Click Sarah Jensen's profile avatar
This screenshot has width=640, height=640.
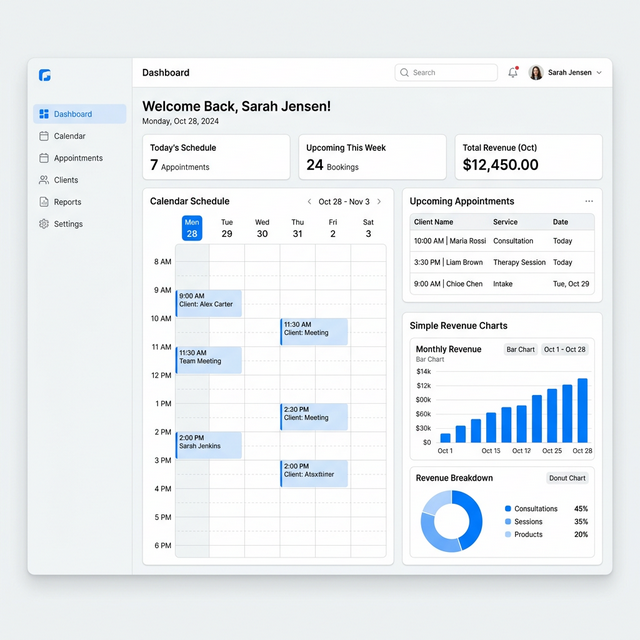536,73
